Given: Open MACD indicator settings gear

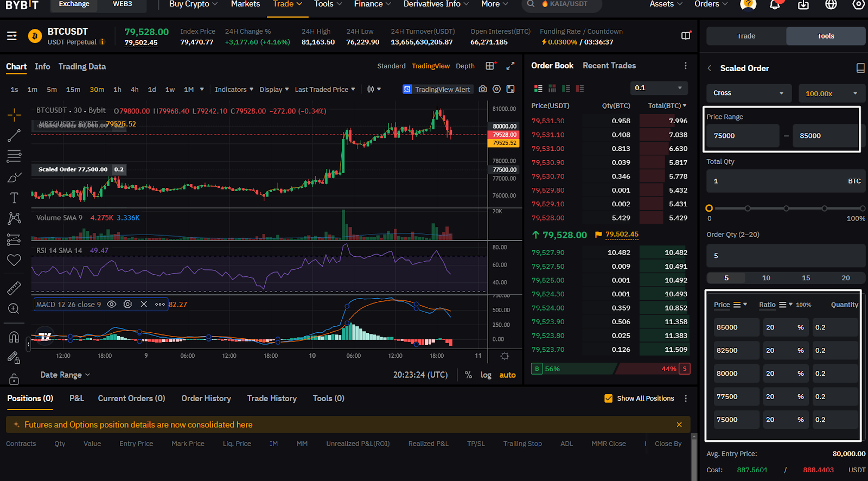Looking at the screenshot, I should 127,305.
